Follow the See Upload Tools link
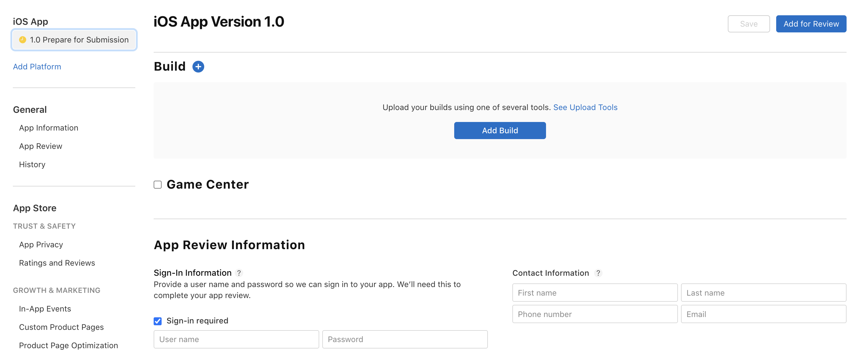The image size is (868, 354). 585,107
